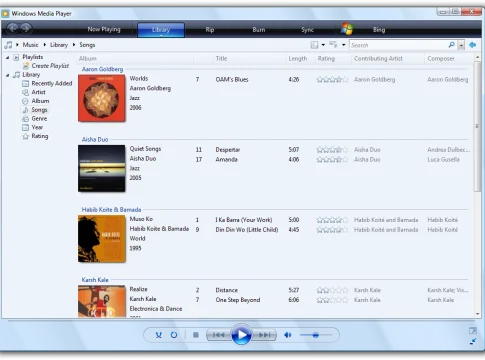Collapse the Playlists tree node
485x360 pixels.
7,57
